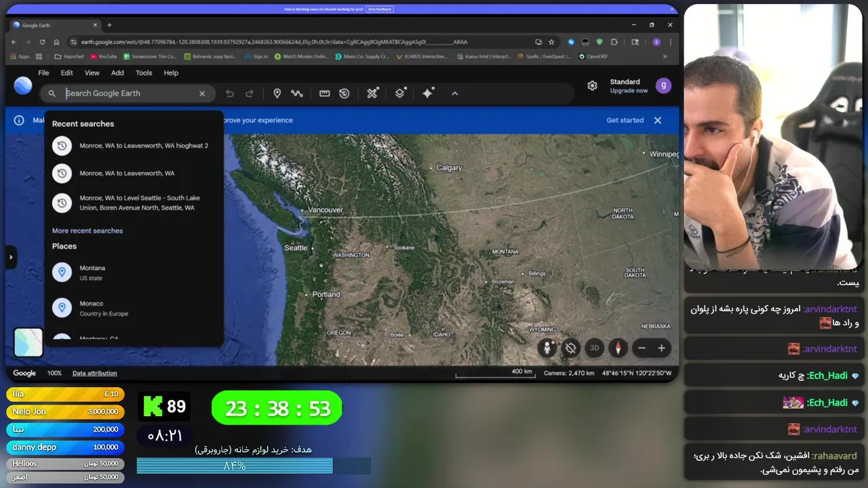This screenshot has width=868, height=488.
Task: Click the Data attribution link
Action: click(x=95, y=373)
